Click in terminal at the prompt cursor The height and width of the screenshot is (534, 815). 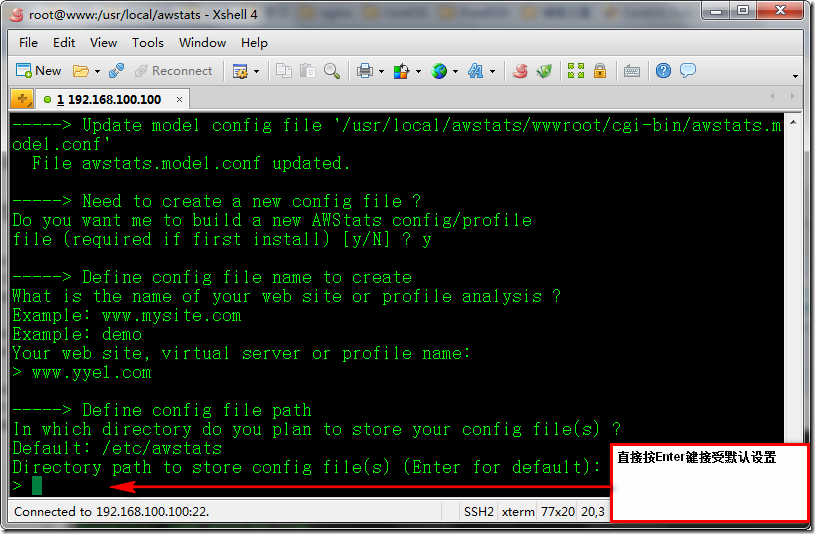(x=37, y=486)
